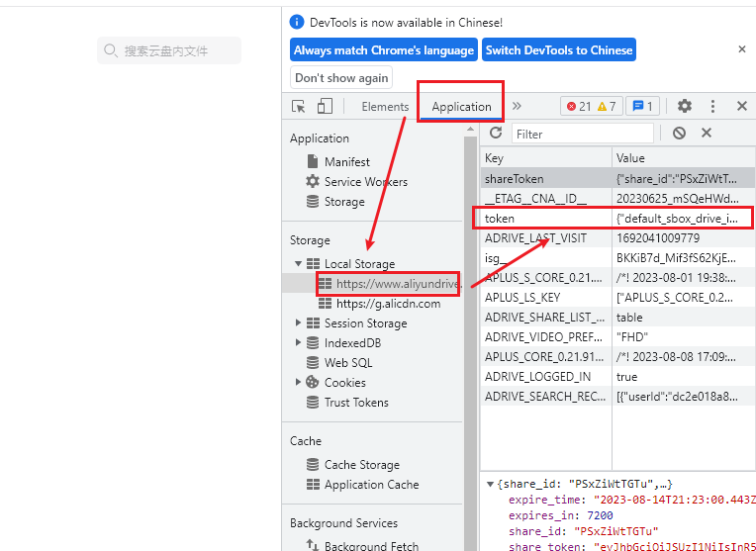Click the Cache Storage database icon
This screenshot has width=756, height=551.
click(313, 464)
